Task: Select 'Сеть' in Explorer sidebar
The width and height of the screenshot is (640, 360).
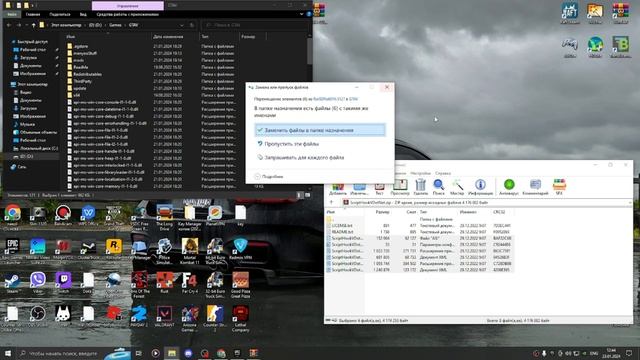Action: click(22, 167)
